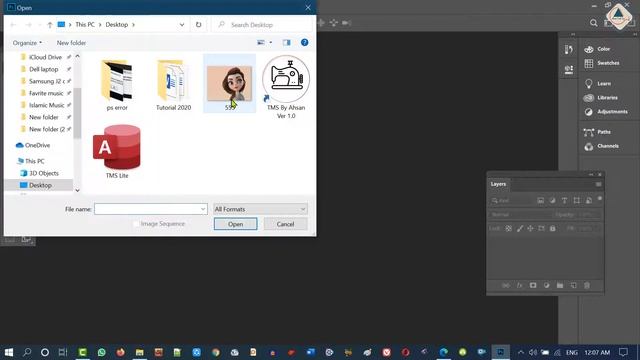Select the 555 image thumbnail
Screen dimensions: 640x360
point(229,84)
